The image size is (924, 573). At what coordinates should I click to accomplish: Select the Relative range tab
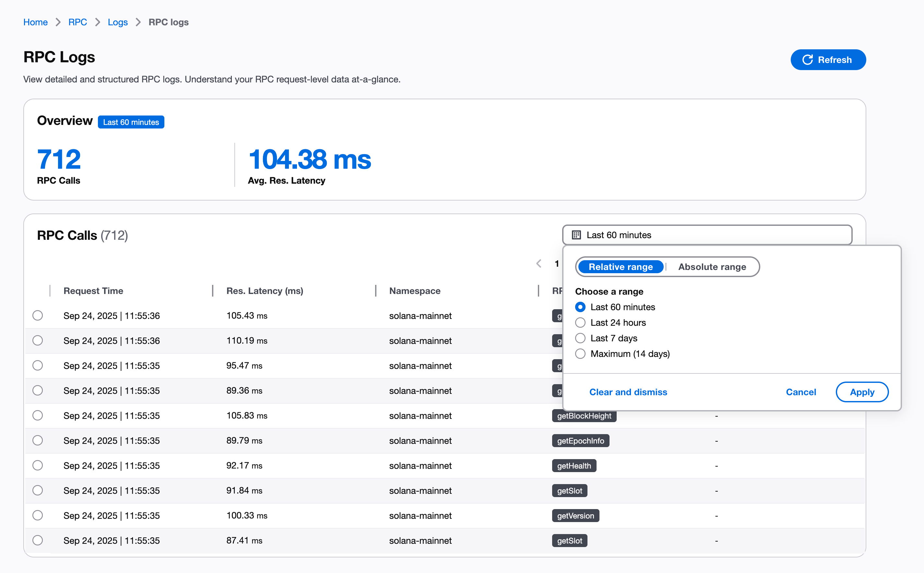pyautogui.click(x=620, y=267)
